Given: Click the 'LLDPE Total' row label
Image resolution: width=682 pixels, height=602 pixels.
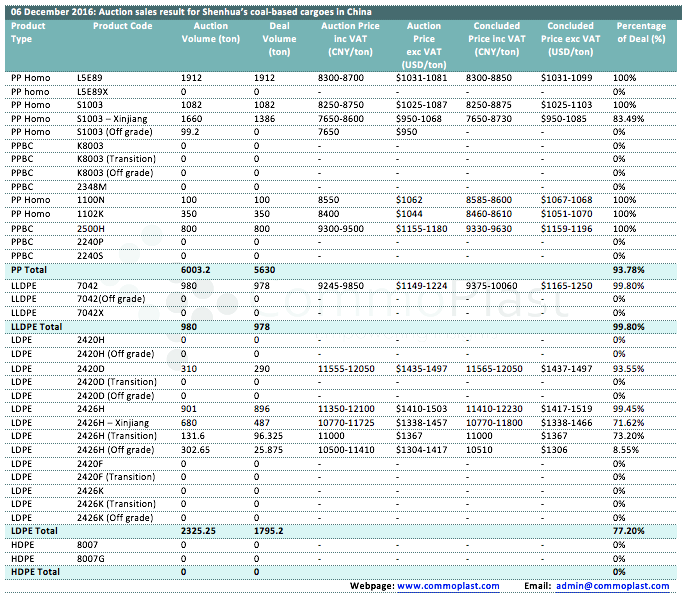Looking at the screenshot, I should point(36,326).
